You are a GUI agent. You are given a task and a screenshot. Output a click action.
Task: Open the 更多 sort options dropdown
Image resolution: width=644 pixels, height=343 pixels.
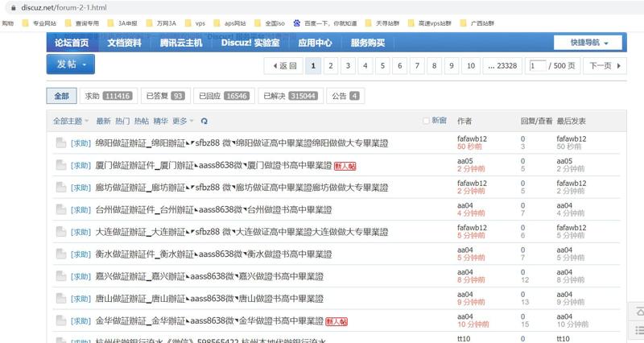click(183, 121)
